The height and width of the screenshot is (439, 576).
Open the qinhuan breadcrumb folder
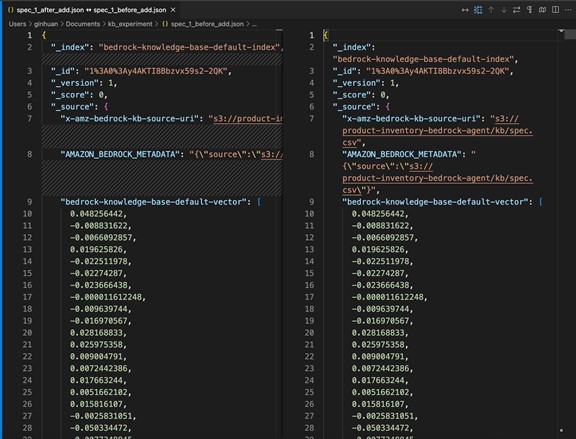[x=46, y=24]
